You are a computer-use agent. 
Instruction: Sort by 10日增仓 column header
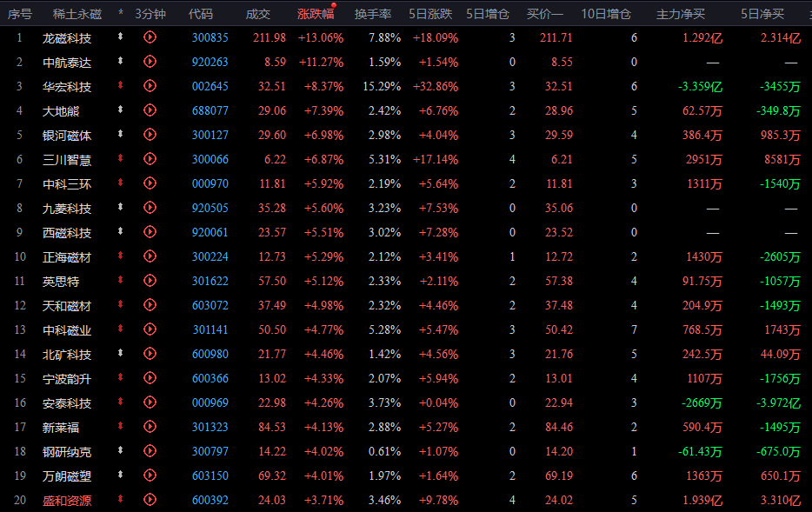point(606,14)
